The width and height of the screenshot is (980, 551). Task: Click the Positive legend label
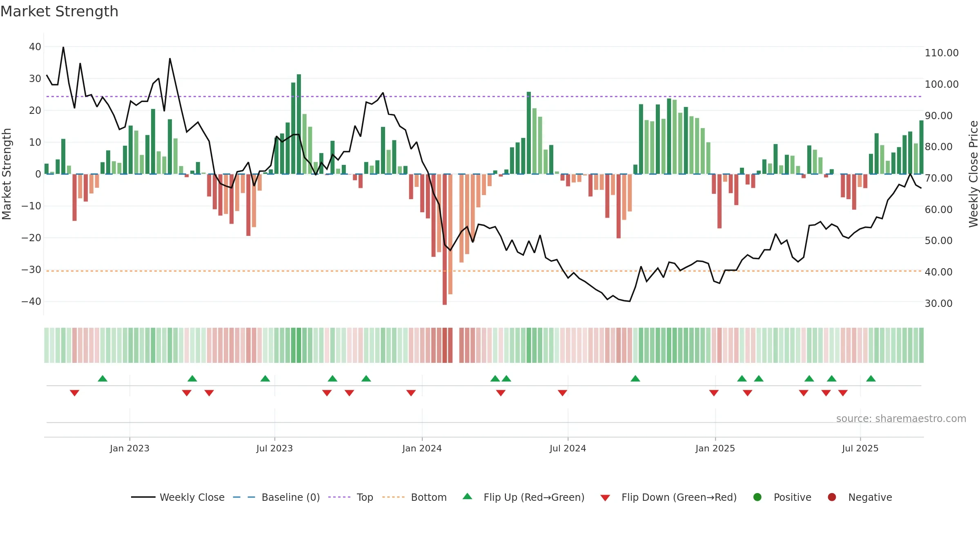(x=793, y=497)
